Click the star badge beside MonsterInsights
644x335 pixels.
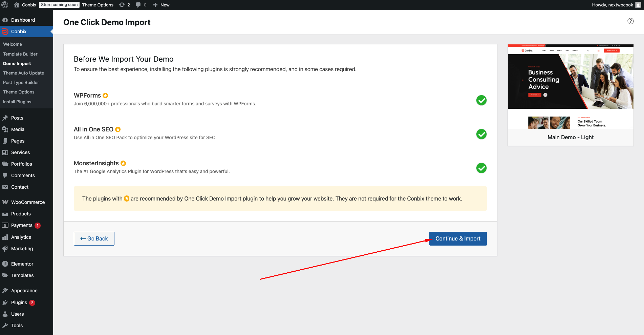click(123, 163)
